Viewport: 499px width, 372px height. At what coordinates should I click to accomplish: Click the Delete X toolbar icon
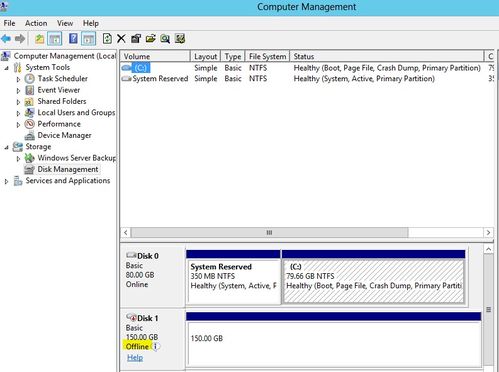[121, 39]
